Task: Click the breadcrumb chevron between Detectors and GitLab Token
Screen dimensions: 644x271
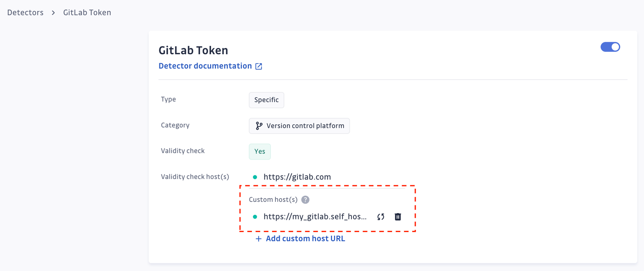Action: coord(53,12)
